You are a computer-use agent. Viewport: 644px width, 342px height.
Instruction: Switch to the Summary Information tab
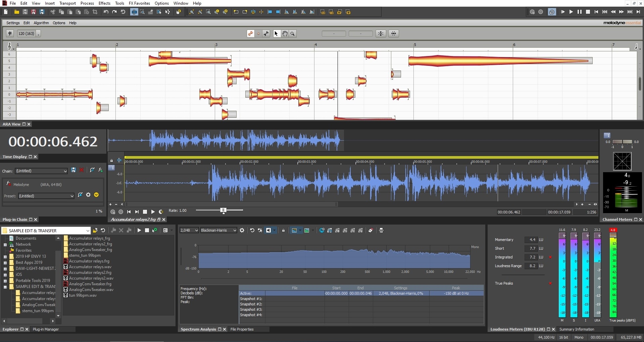point(577,329)
